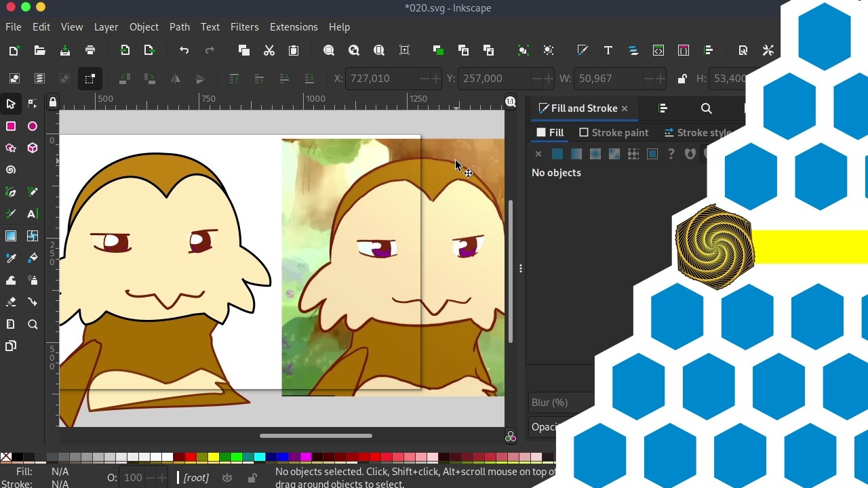Image resolution: width=868 pixels, height=488 pixels.
Task: Set flat color fill
Action: point(557,154)
